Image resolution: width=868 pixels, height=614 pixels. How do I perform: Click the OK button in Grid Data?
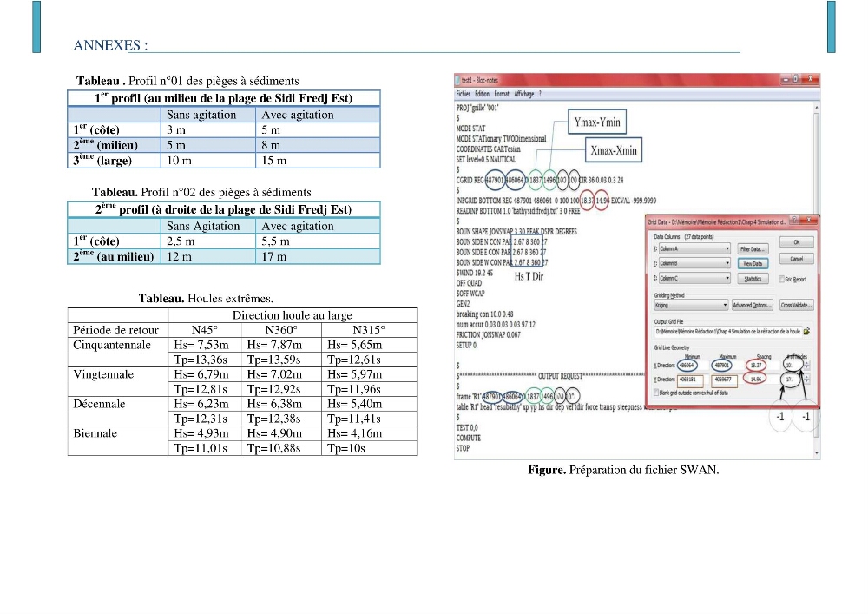tap(796, 242)
